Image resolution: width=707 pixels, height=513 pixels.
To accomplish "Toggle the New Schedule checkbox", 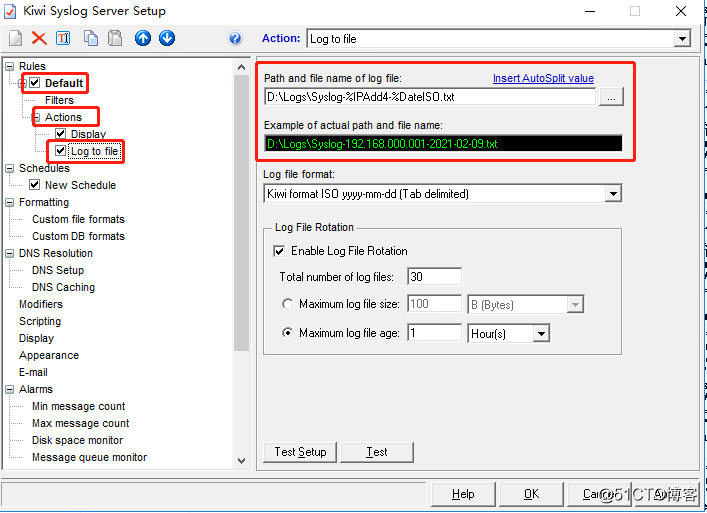I will coord(34,185).
